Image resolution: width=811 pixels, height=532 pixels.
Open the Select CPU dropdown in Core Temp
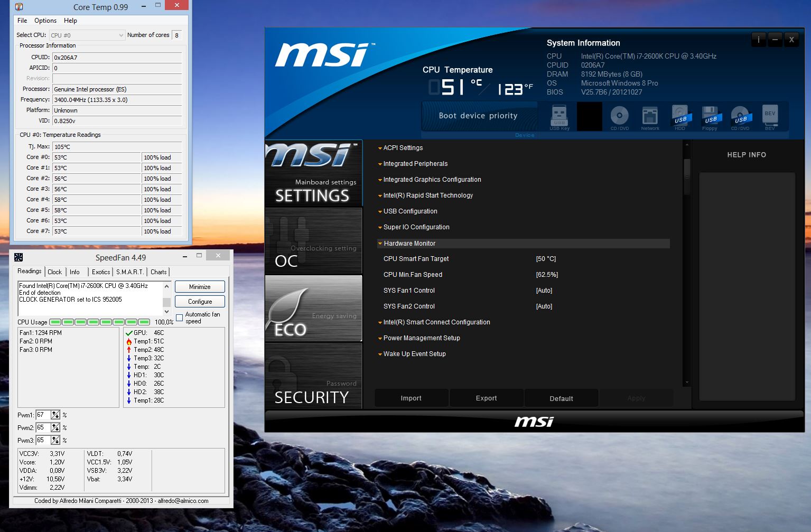pos(87,35)
